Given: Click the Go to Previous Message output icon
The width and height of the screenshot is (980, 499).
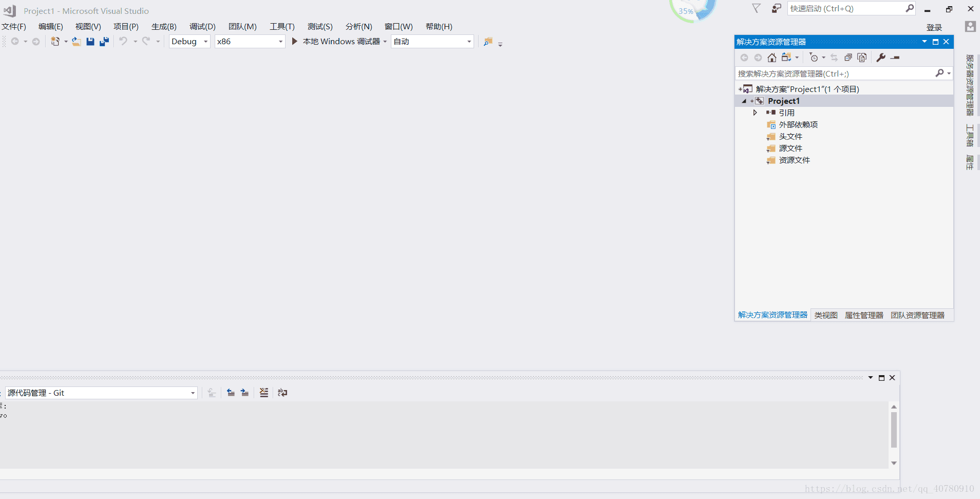Looking at the screenshot, I should (x=231, y=393).
